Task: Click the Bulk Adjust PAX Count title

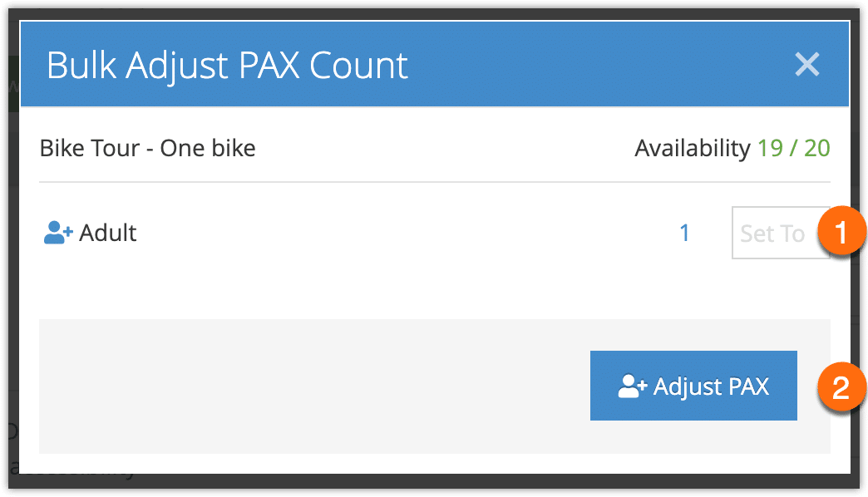Action: pyautogui.click(x=228, y=66)
